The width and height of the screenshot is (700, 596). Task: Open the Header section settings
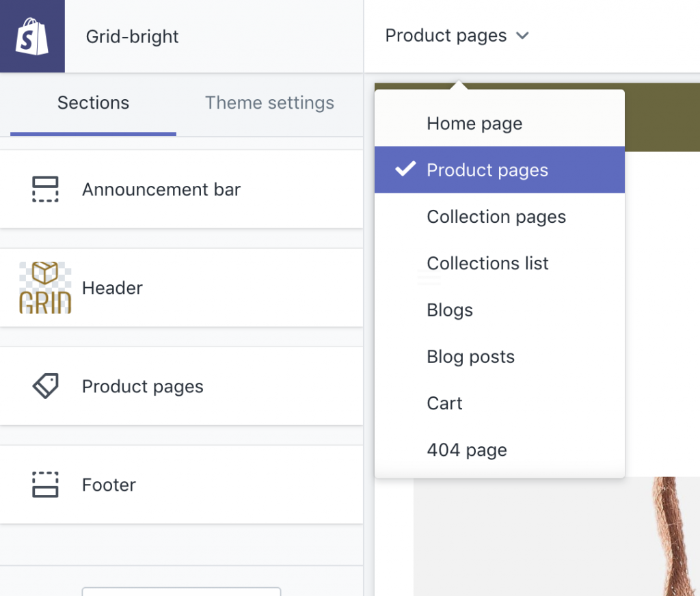[x=181, y=288]
